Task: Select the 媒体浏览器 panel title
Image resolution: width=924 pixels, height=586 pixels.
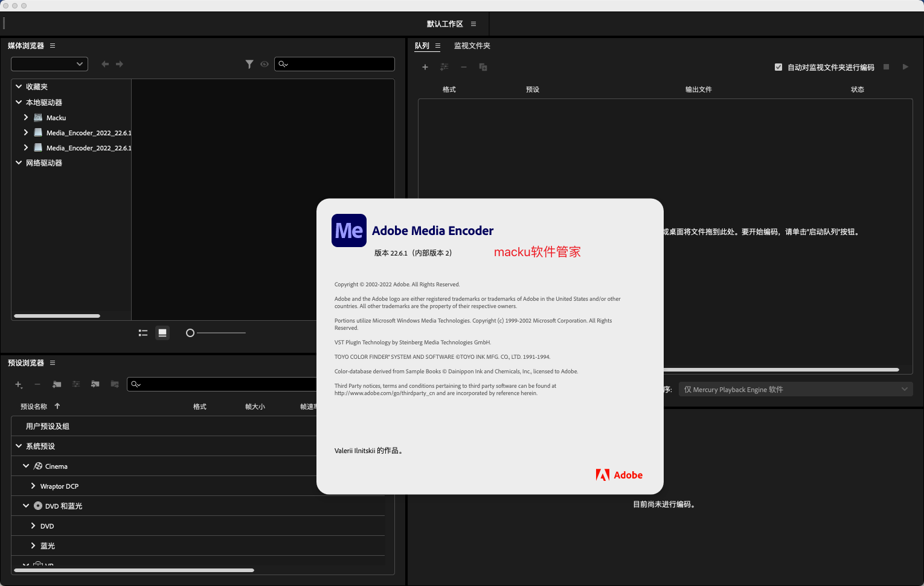Action: [x=26, y=46]
